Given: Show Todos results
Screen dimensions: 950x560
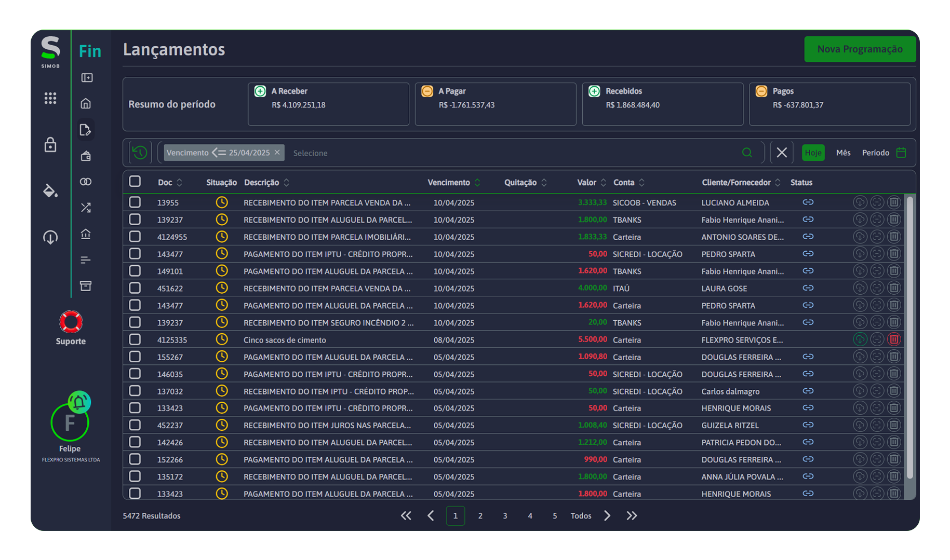Looking at the screenshot, I should click(581, 516).
